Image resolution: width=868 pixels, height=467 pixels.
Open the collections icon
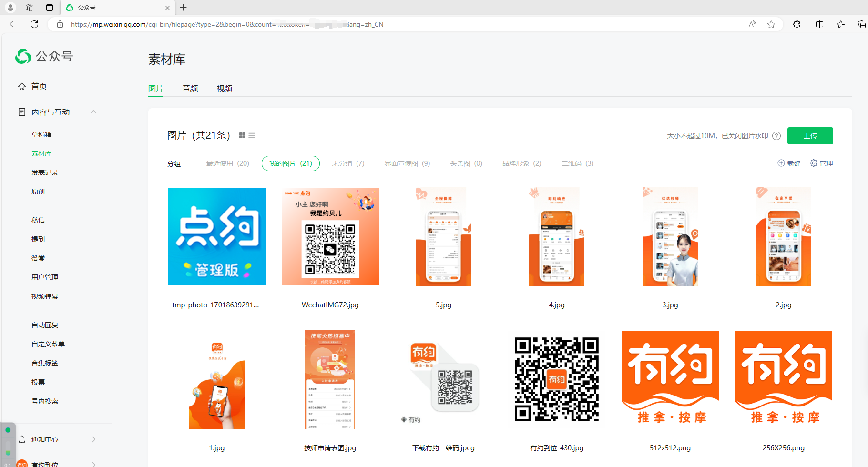pos(861,24)
